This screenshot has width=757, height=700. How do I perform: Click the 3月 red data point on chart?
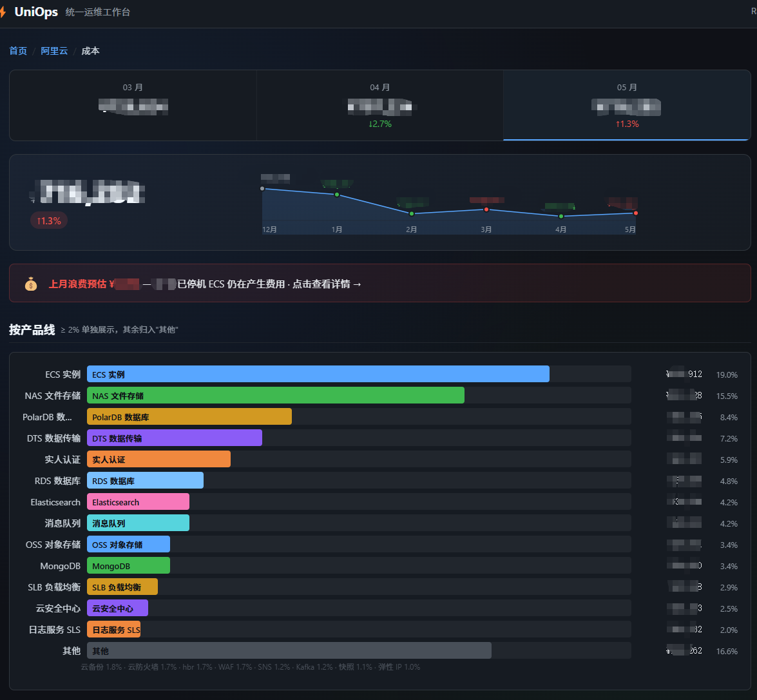pos(486,209)
